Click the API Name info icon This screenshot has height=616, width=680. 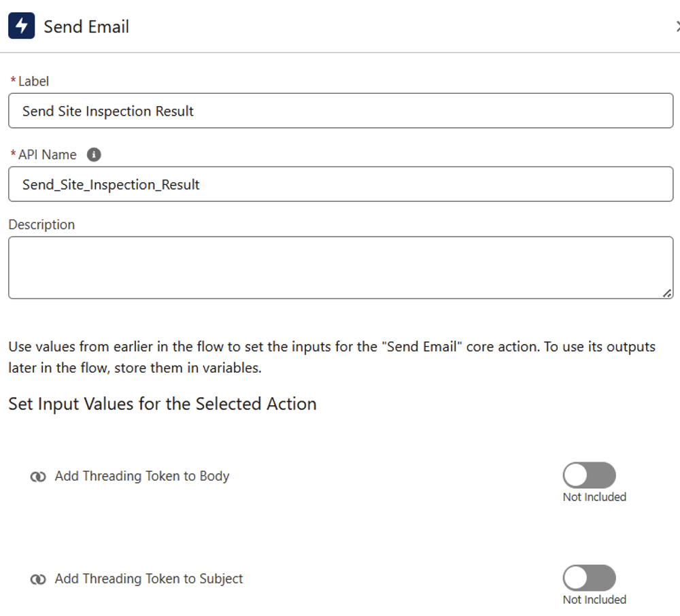pyautogui.click(x=95, y=155)
